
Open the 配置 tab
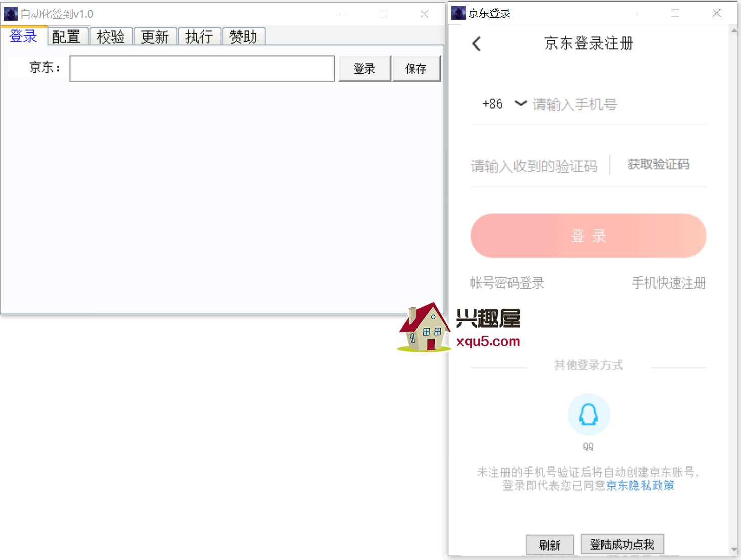pos(68,36)
